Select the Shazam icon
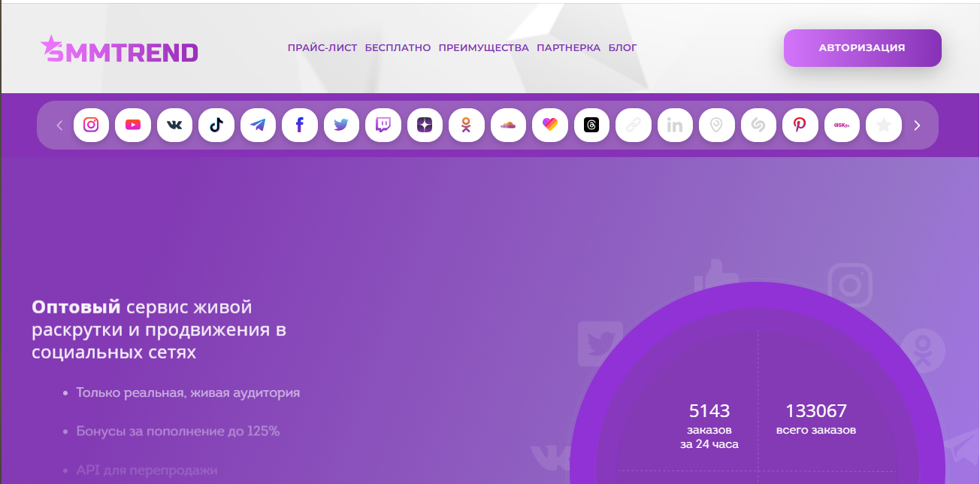Image resolution: width=980 pixels, height=484 pixels. point(758,125)
